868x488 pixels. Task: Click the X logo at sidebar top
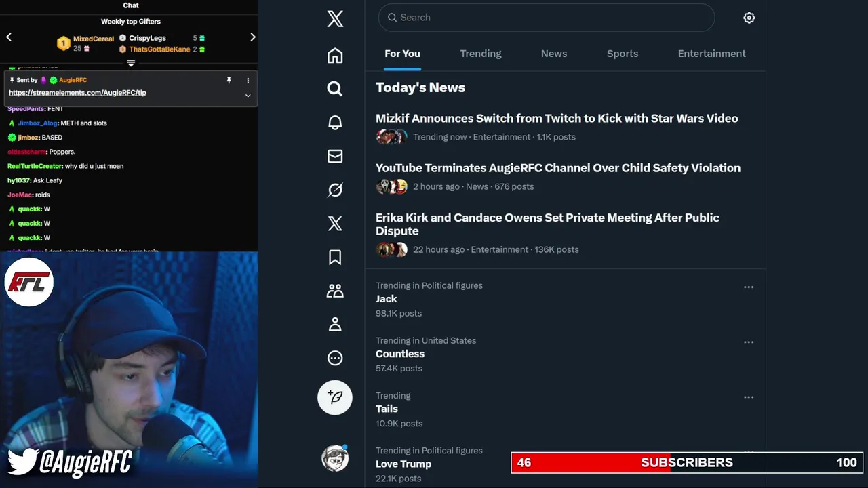335,19
